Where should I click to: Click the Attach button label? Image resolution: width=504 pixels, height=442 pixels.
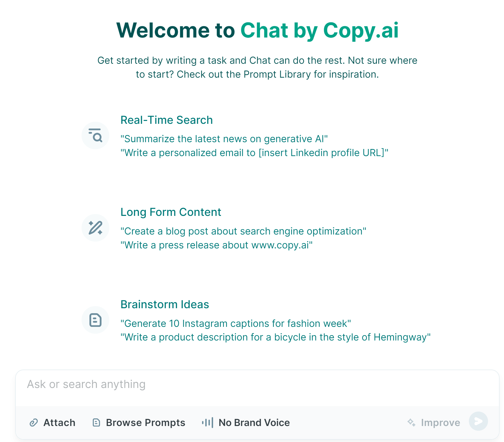pyautogui.click(x=59, y=423)
